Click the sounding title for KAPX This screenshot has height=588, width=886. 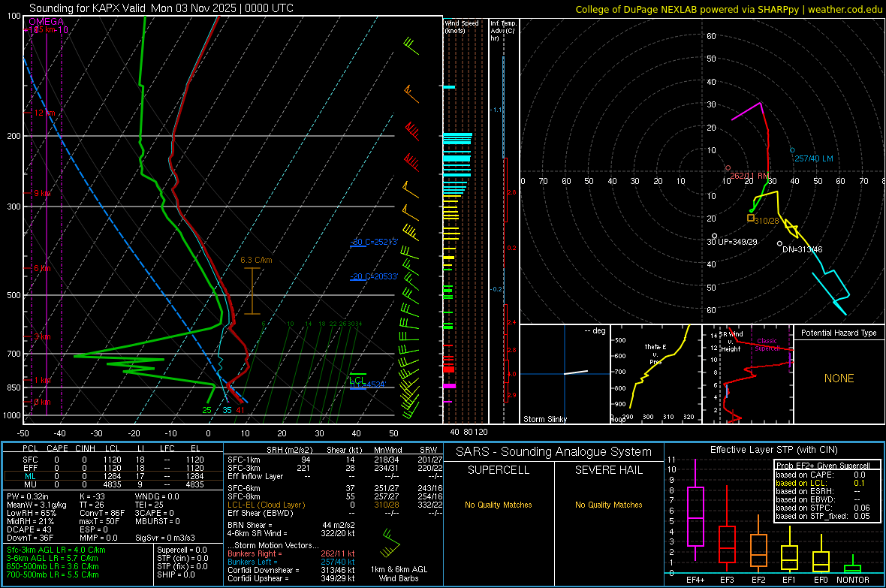[x=161, y=8]
